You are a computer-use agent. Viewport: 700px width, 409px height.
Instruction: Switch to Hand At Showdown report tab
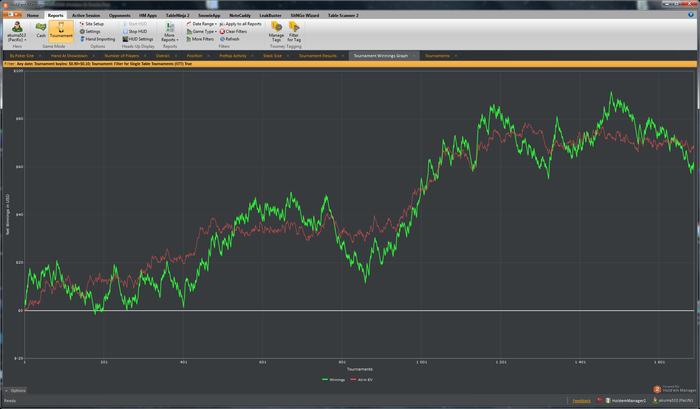tap(69, 56)
